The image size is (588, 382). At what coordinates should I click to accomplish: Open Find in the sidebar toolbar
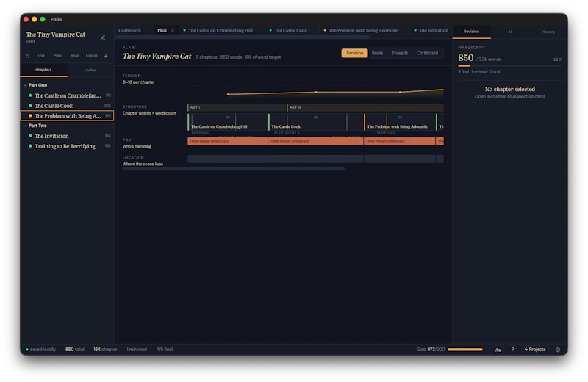[x=40, y=56]
